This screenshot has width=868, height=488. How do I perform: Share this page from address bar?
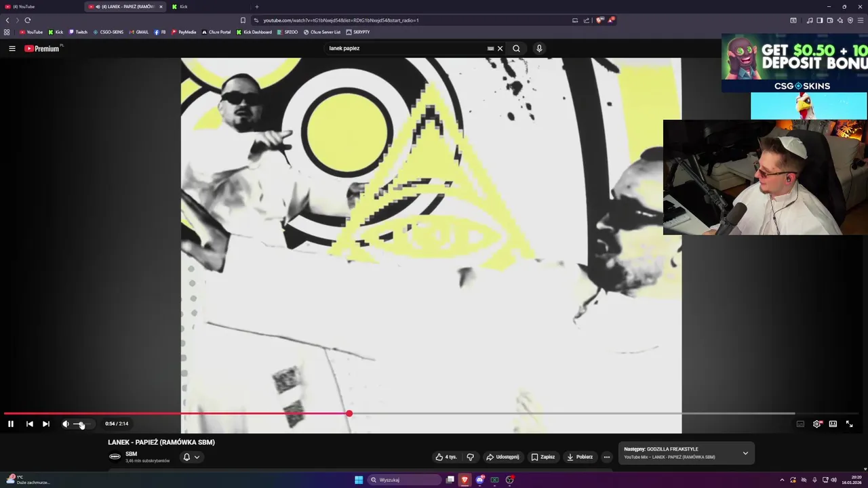587,20
